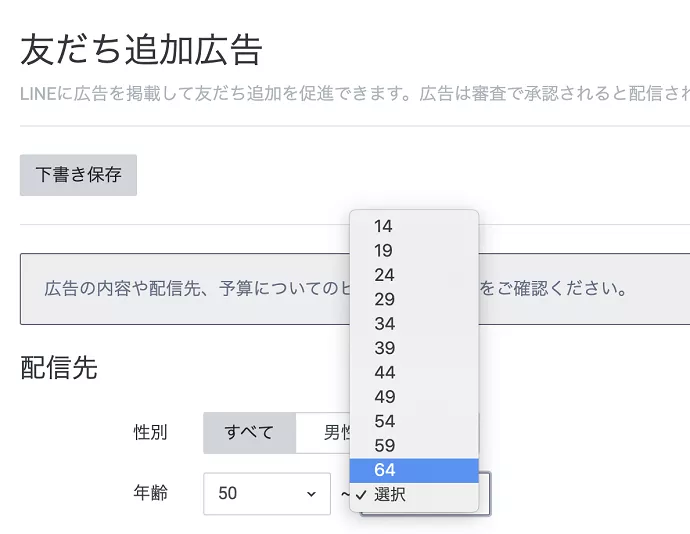Viewport: 690px width, 534px height.
Task: Choose age 34 from the open dropdown
Action: point(384,324)
